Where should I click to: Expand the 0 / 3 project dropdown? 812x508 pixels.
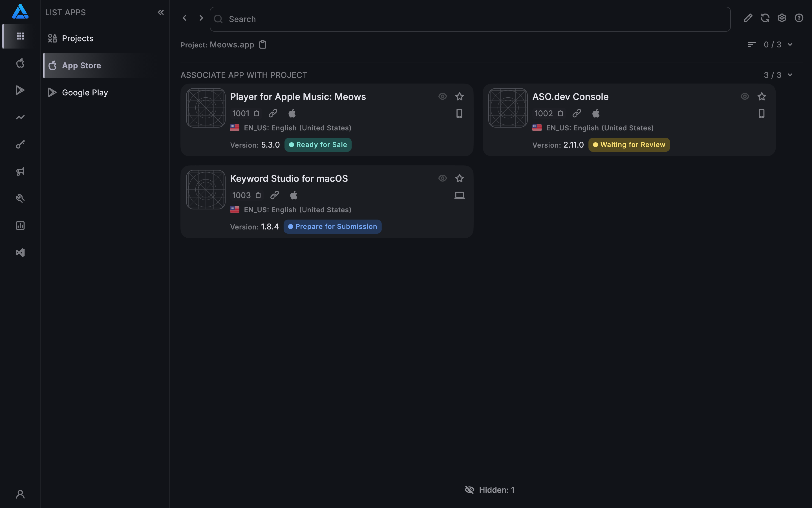click(790, 44)
